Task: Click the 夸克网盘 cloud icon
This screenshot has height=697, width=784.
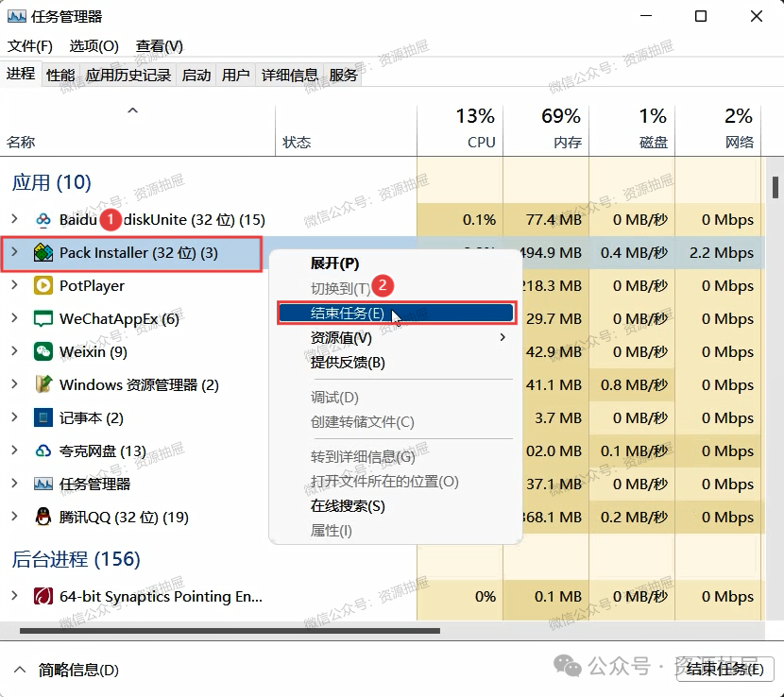Action: [43, 451]
